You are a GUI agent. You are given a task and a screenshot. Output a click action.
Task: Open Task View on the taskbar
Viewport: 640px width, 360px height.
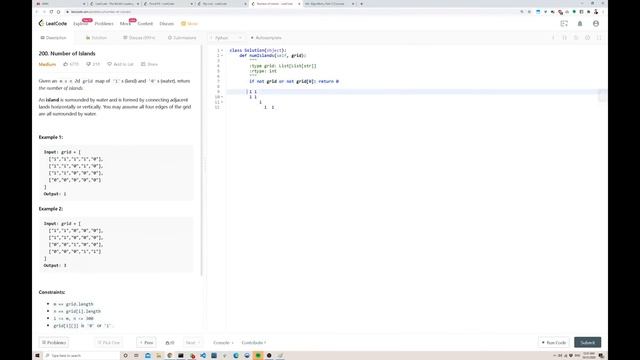pos(136,356)
